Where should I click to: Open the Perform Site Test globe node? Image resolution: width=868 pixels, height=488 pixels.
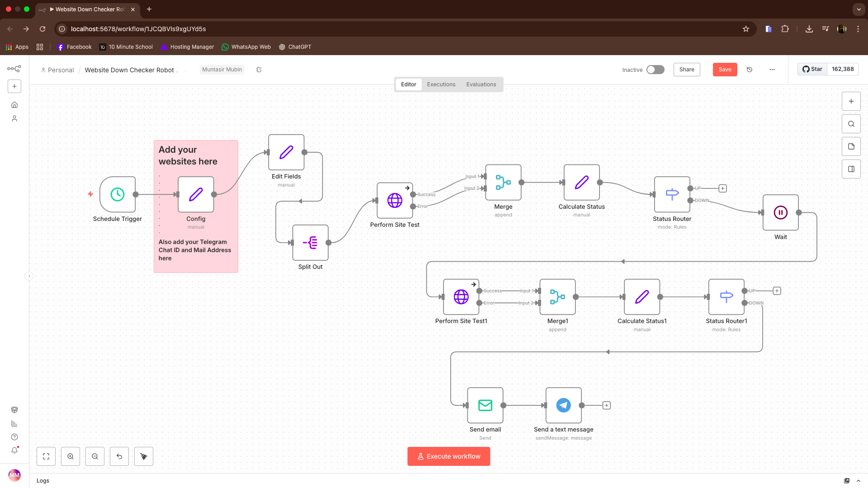pos(395,201)
